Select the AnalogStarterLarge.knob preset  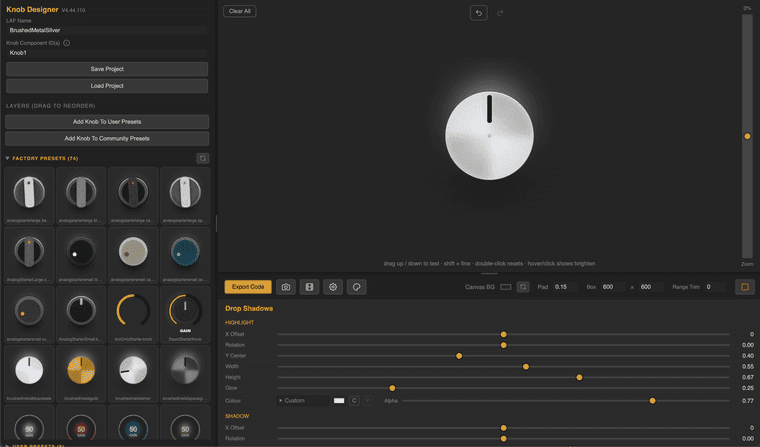click(x=29, y=255)
